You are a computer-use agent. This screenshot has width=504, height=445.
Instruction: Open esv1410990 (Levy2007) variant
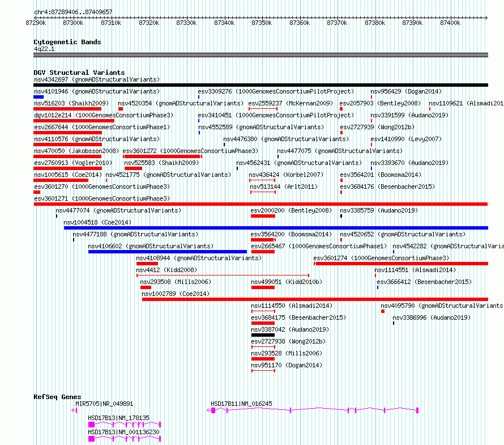tap(406, 139)
